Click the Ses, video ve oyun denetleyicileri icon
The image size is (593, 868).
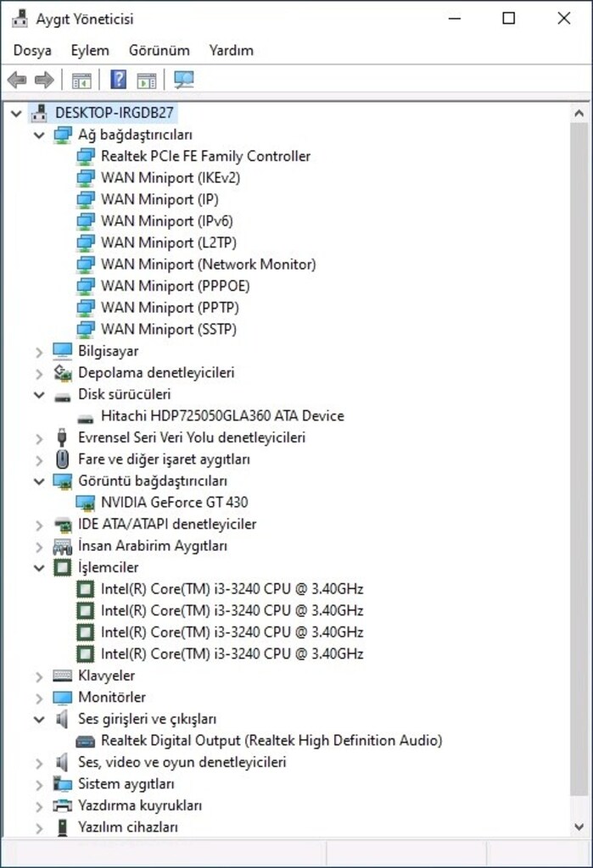pos(62,762)
